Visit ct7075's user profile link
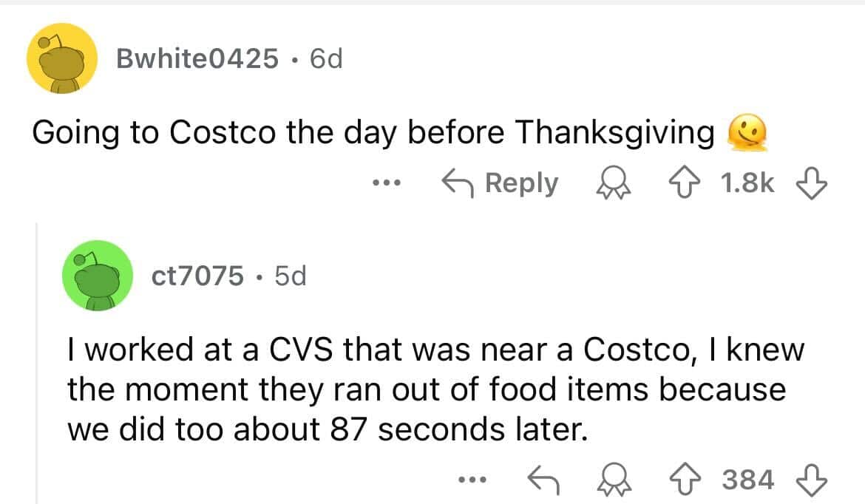 197,276
